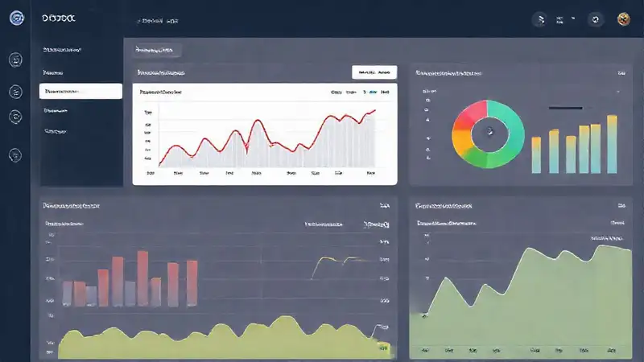Select the third circular icon in the left rail
This screenshot has width=644, height=362.
tap(15, 117)
